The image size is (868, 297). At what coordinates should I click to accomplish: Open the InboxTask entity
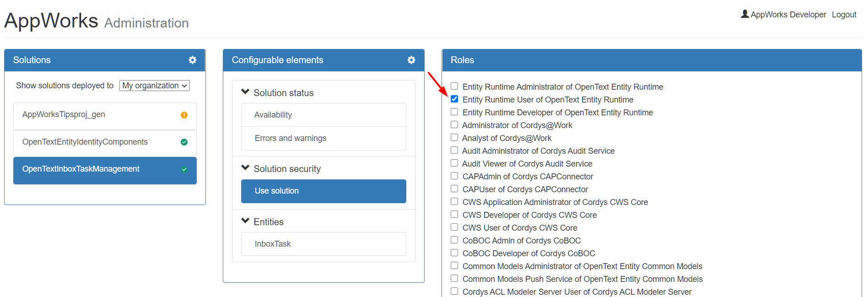point(323,244)
